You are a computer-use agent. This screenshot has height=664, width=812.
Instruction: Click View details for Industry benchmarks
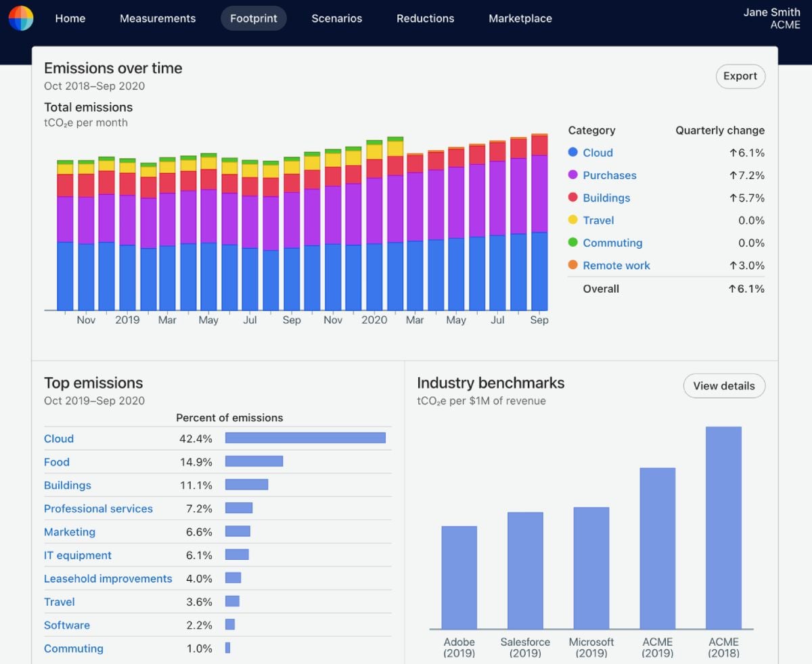pyautogui.click(x=724, y=386)
